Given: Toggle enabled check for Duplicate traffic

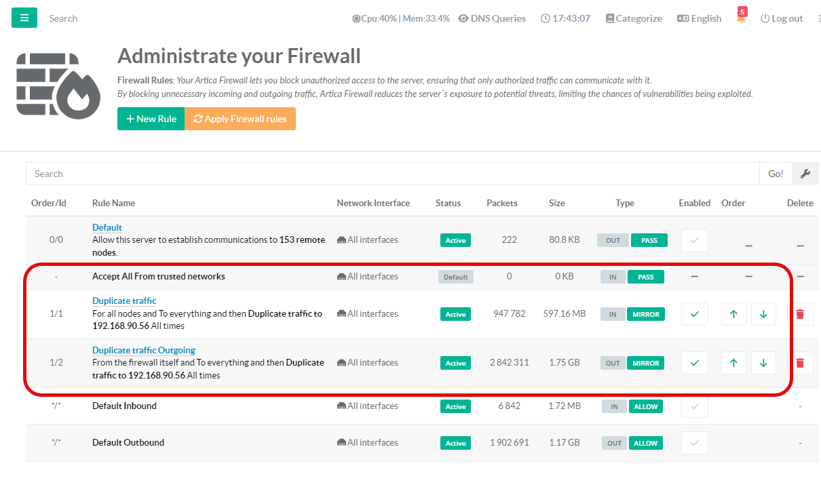Looking at the screenshot, I should coord(694,314).
